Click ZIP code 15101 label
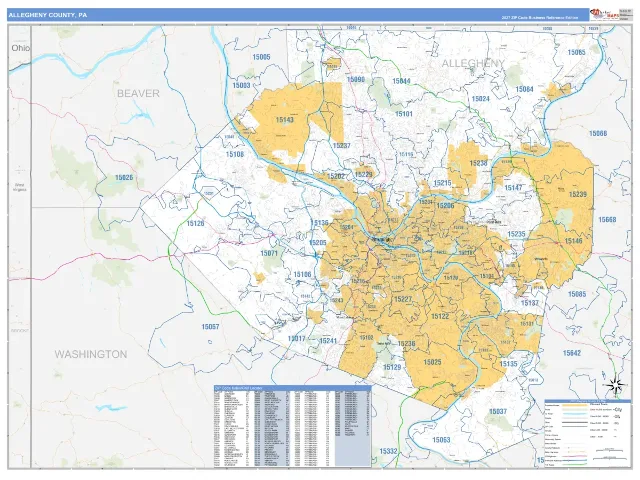Image resolution: width=640 pixels, height=480 pixels. [x=404, y=114]
